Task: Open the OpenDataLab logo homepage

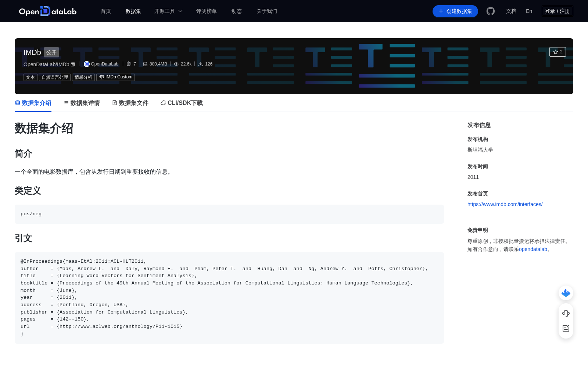Action: point(48,11)
